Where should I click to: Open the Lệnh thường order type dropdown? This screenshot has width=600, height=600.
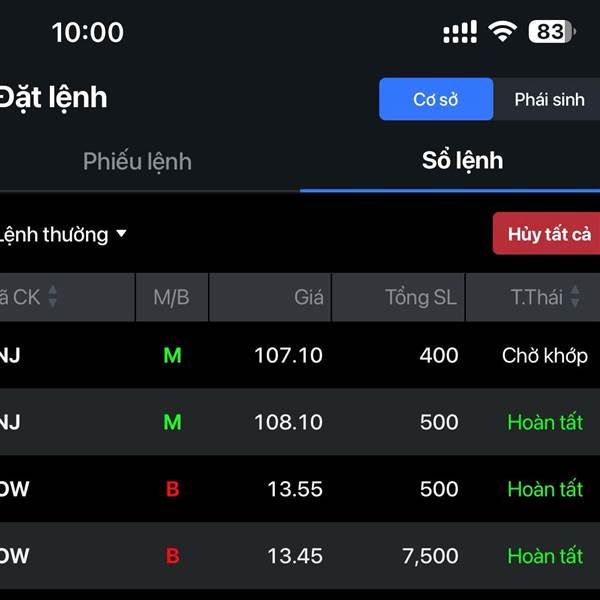(65, 235)
